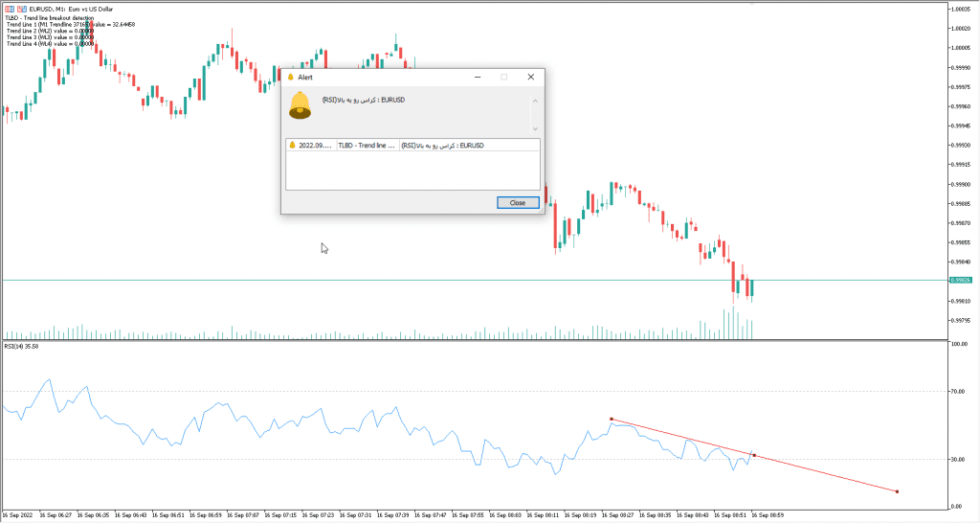Screen dimensions: 980x523
Task: Click the '16 Sep 2022' time axis label
Action: (18, 515)
